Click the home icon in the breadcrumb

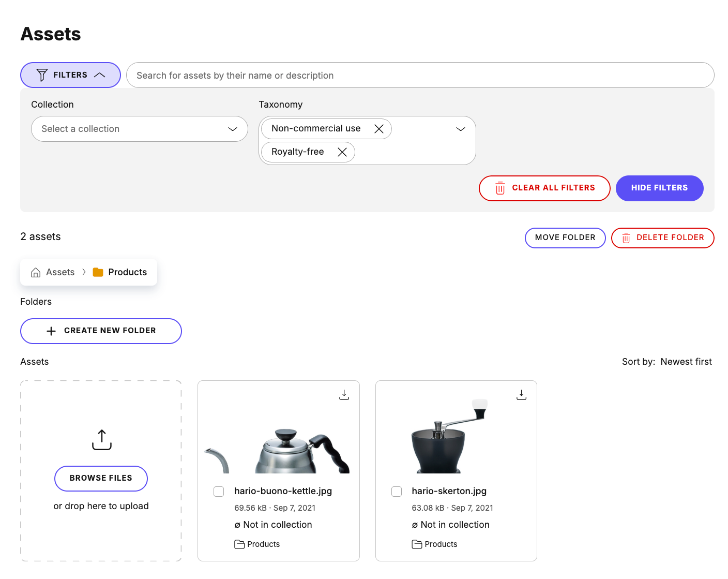(35, 272)
